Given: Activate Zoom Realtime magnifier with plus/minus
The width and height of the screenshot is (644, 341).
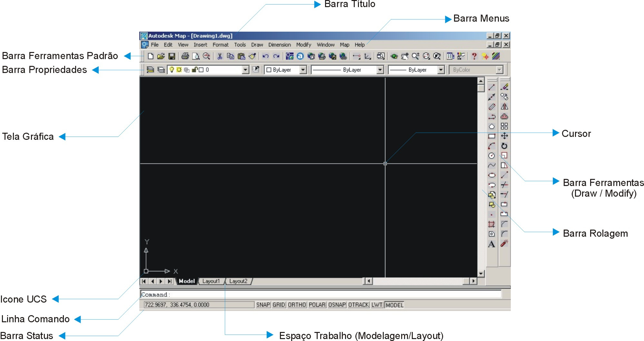Looking at the screenshot, I should click(415, 56).
